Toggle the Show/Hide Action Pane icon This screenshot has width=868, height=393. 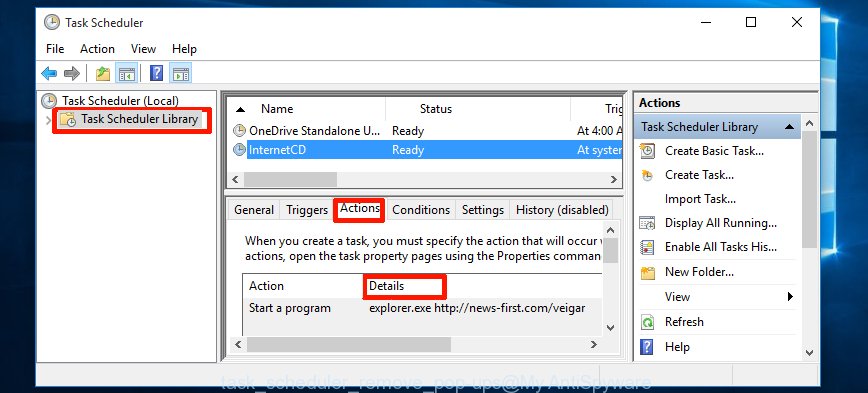pos(181,73)
